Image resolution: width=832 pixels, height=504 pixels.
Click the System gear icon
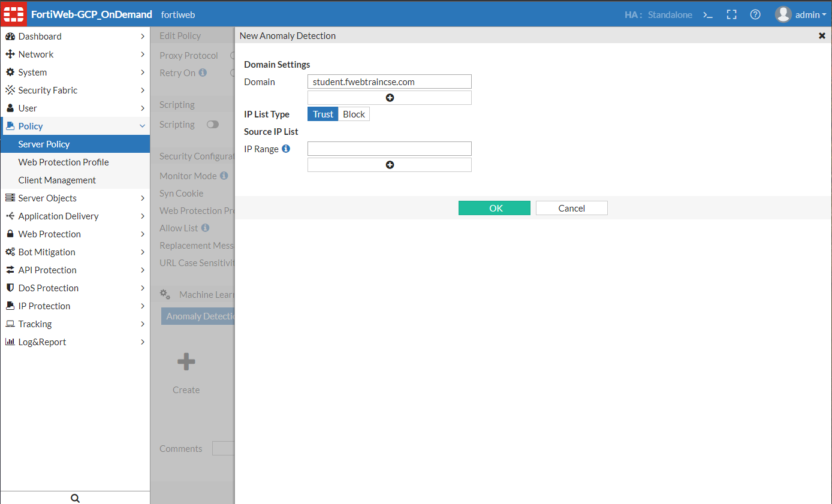[10, 73]
